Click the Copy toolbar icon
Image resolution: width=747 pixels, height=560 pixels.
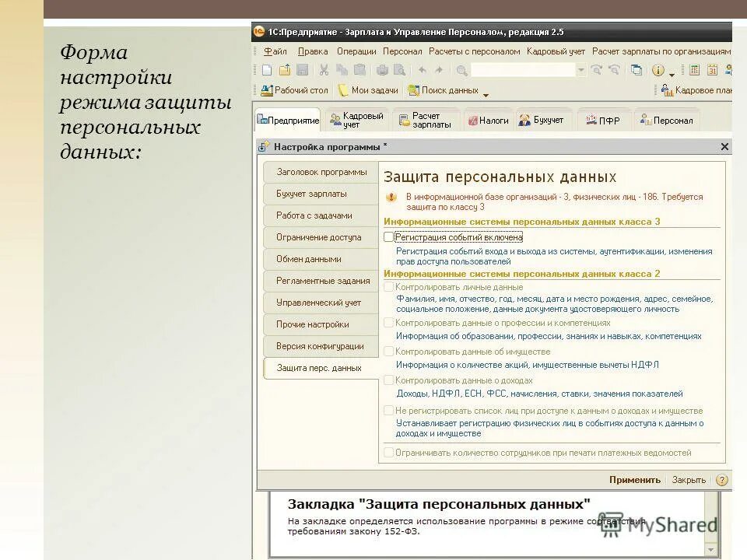coord(342,71)
